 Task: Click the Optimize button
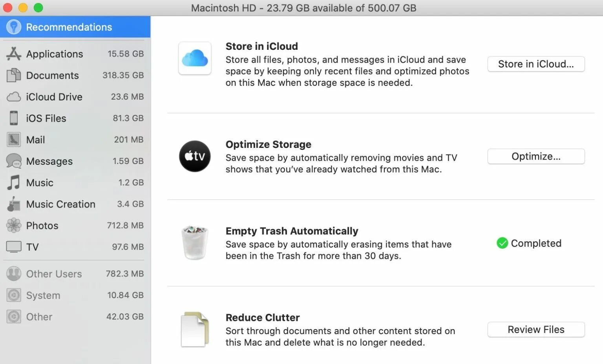point(536,157)
